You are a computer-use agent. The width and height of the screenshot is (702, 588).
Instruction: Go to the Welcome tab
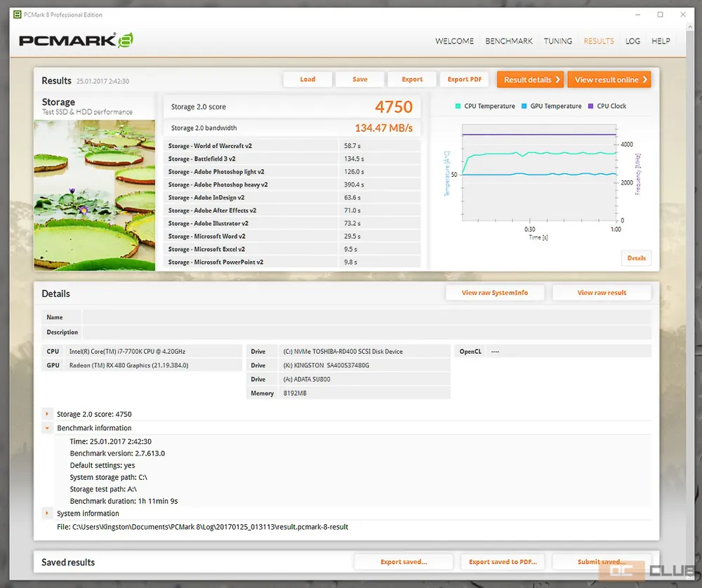coord(454,41)
